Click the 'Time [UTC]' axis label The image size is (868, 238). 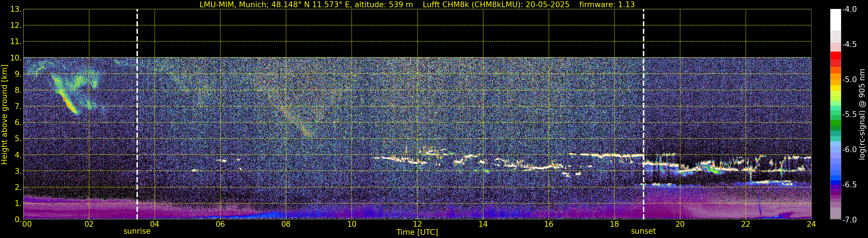[x=417, y=232]
